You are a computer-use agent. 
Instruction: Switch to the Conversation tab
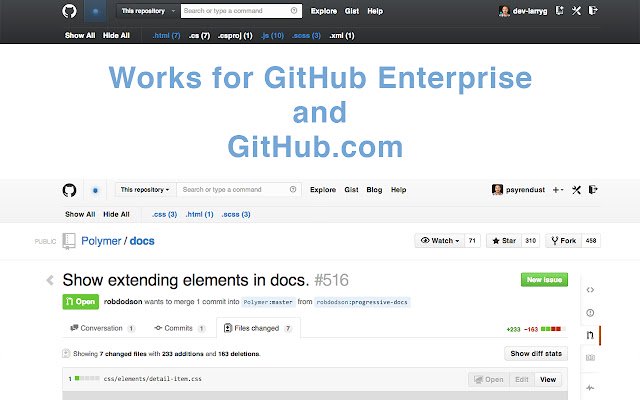coord(102,328)
